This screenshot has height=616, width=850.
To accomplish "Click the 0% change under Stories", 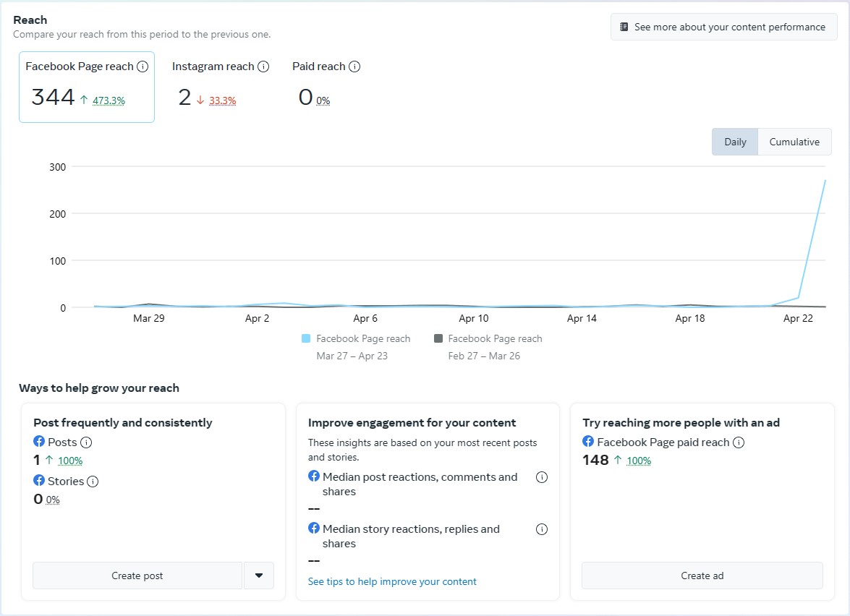I will point(53,500).
